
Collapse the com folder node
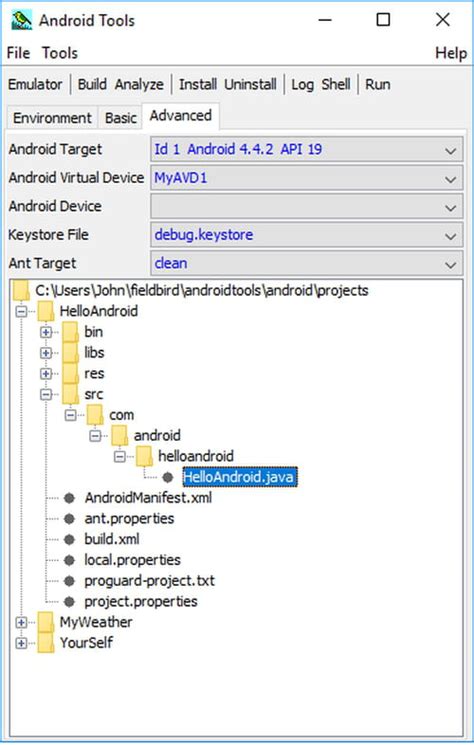point(70,415)
